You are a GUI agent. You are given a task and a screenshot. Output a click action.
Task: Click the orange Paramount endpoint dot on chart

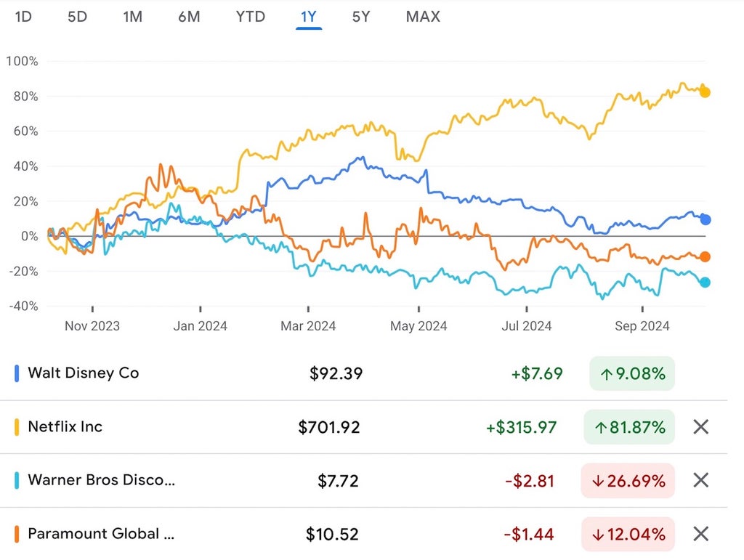point(705,256)
